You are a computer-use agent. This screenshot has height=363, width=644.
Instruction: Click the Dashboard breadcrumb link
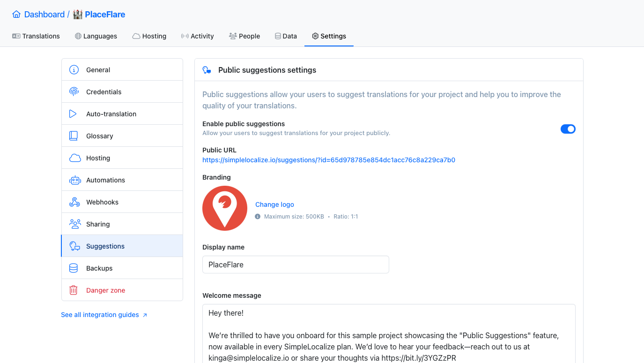(44, 15)
